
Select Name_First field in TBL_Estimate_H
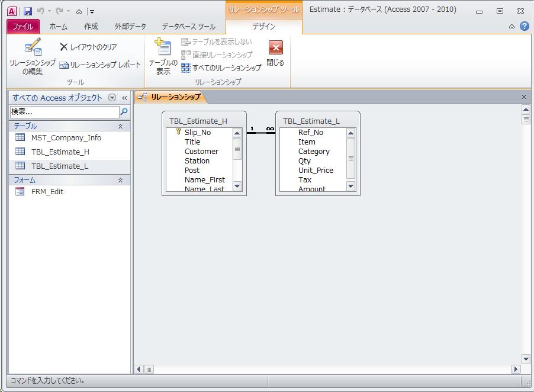tap(205, 180)
